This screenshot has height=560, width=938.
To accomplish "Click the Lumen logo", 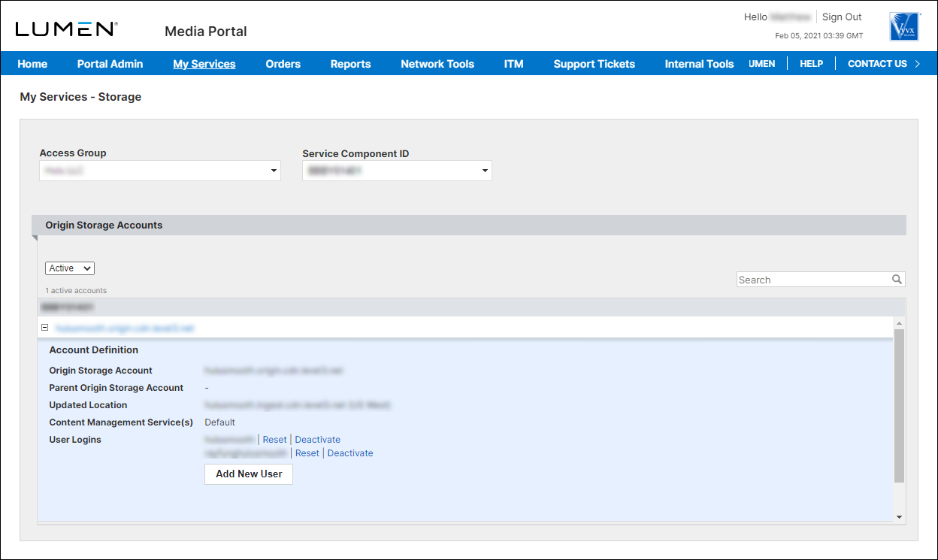I will point(66,29).
